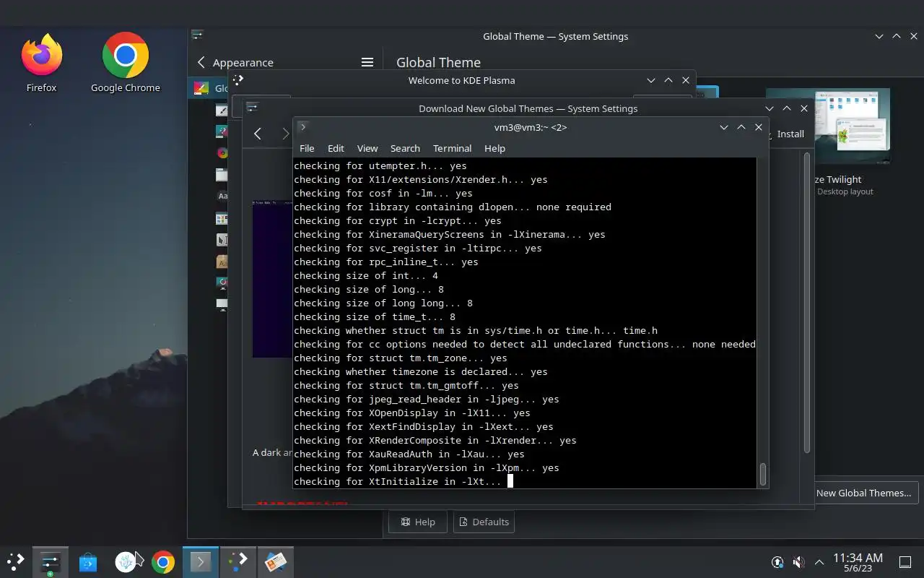Select the Breeze Twilight theme thumbnail
Screen dimensions: 924x578
click(852, 126)
